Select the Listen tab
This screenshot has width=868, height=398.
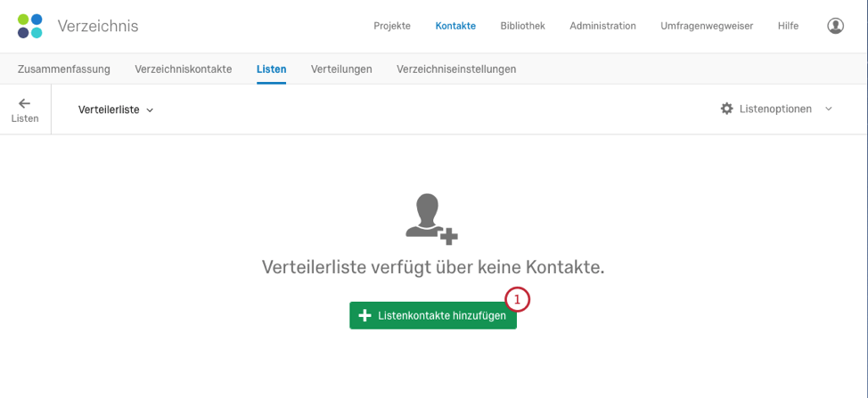(271, 69)
